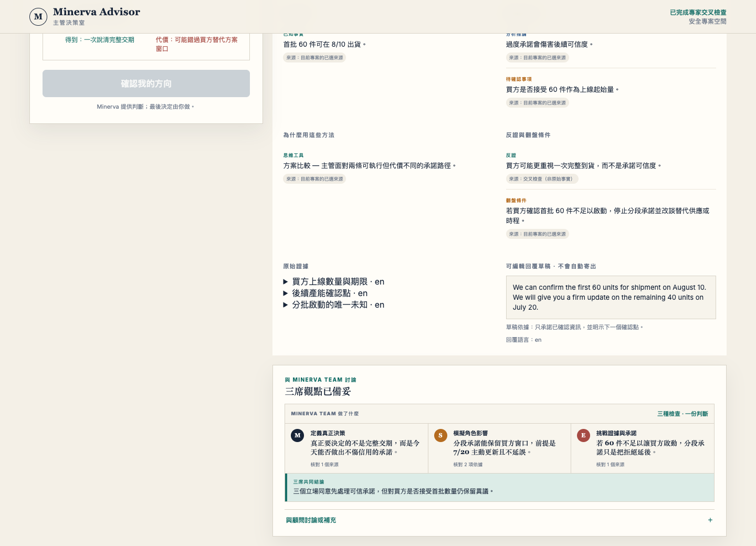The image size is (756, 546).
Task: Click the 安全專案空間 label in header
Action: click(x=708, y=22)
